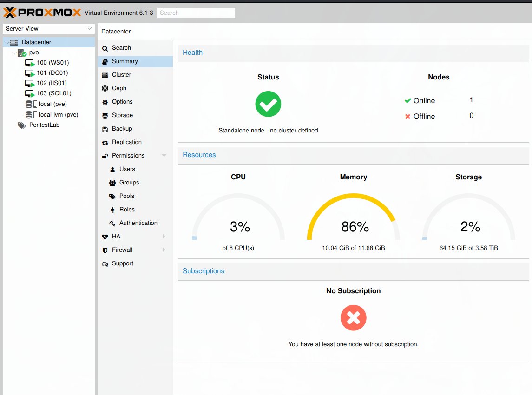532x395 pixels.
Task: Click the Proxmox logo
Action: [42, 13]
